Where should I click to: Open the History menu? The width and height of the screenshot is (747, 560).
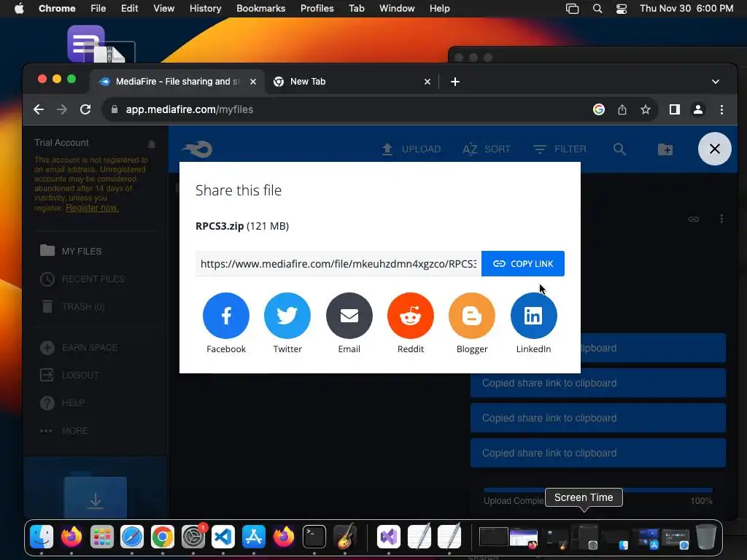coord(205,9)
